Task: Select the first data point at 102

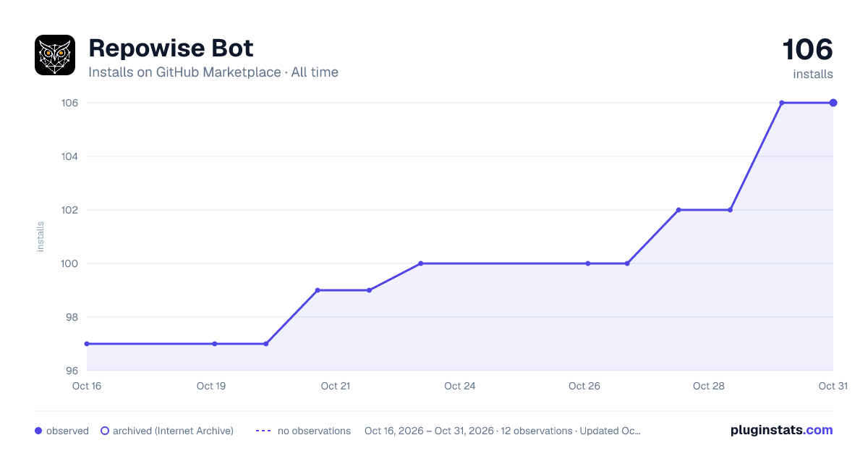Action: (x=678, y=210)
